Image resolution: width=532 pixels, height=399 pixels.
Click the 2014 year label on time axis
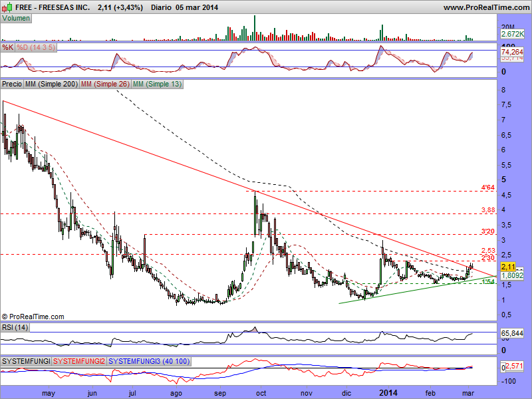[x=388, y=393]
